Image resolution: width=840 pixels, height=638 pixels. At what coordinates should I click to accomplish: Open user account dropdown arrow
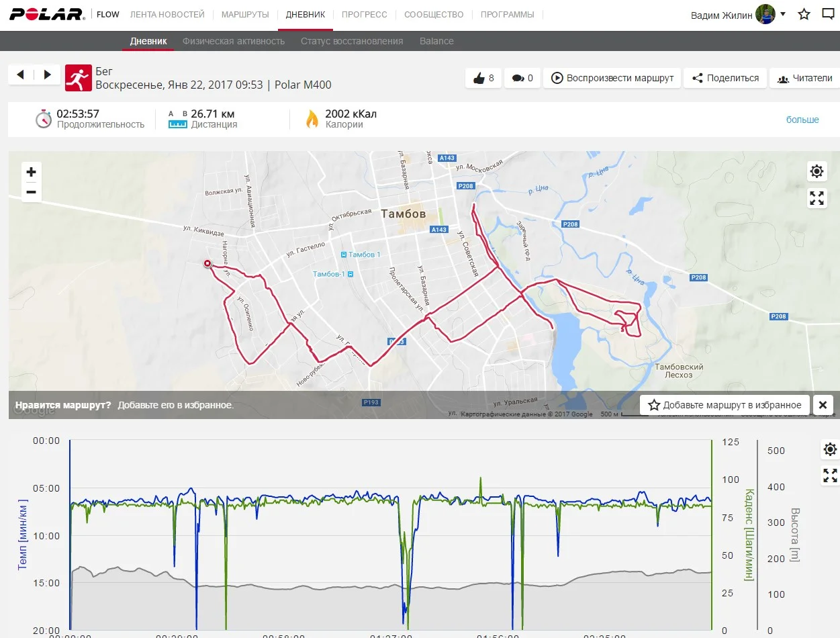pyautogui.click(x=783, y=14)
